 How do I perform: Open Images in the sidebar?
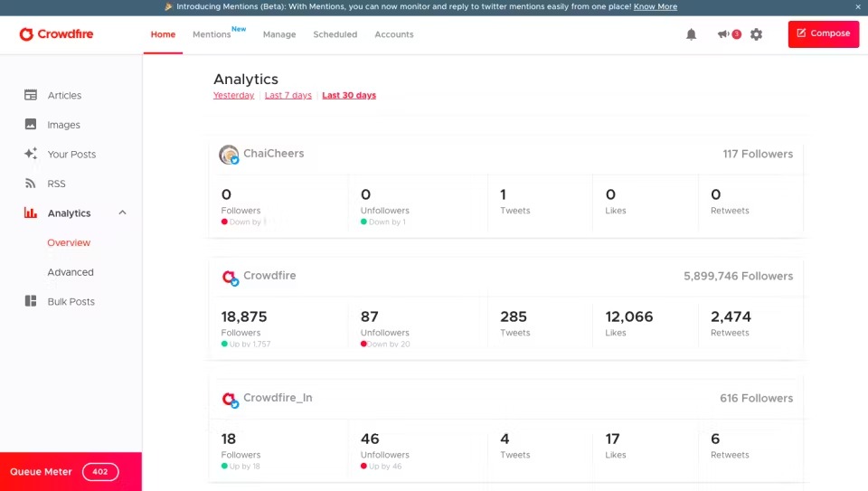click(63, 125)
